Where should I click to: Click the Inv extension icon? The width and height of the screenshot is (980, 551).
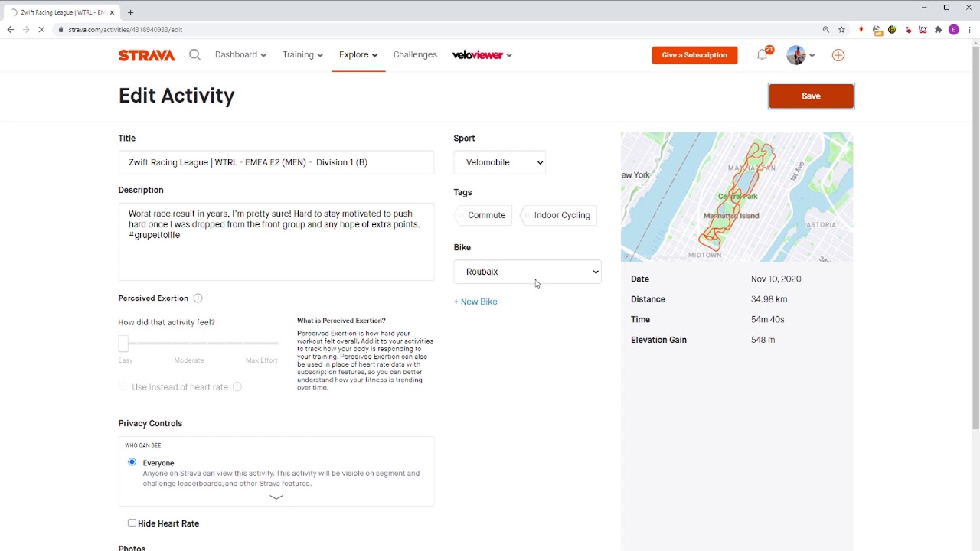tap(923, 30)
